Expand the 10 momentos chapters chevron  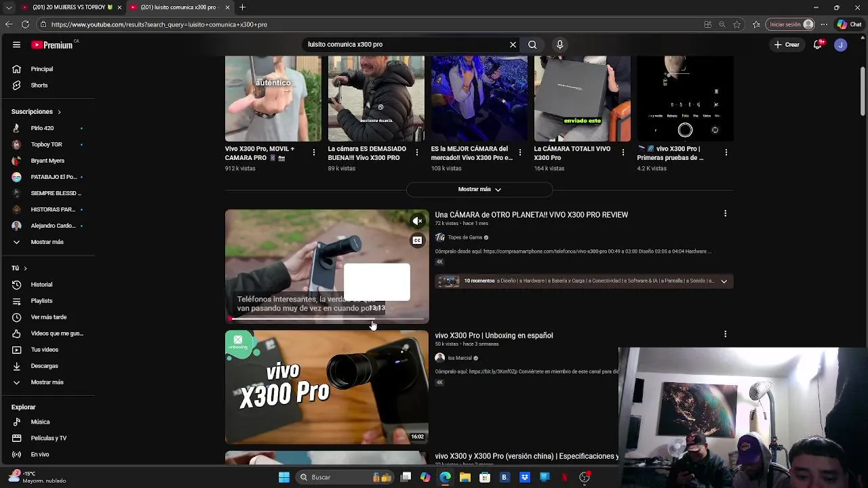(724, 281)
